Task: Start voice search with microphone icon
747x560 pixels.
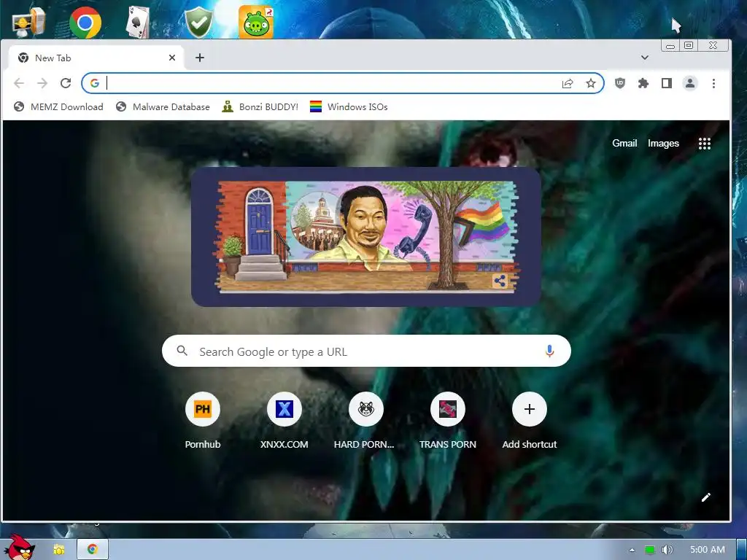Action: click(x=549, y=351)
